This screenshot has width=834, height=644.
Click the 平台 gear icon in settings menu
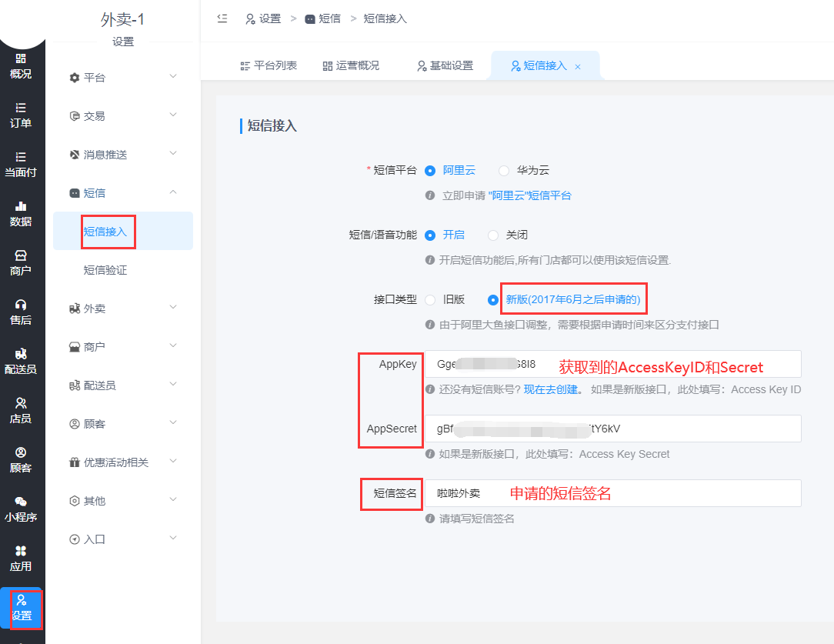(x=75, y=78)
